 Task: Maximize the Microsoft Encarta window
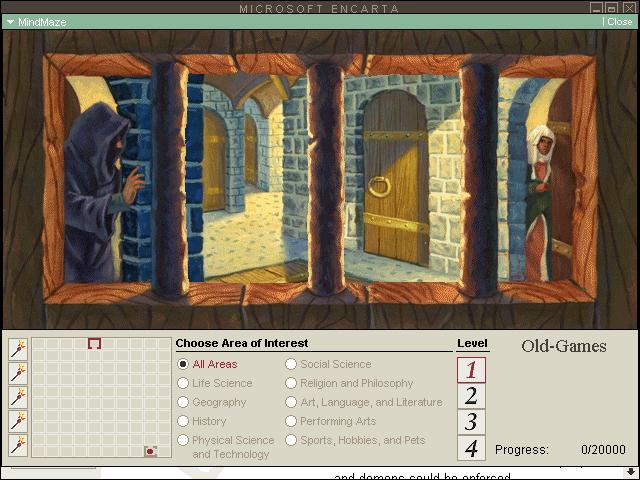(612, 7)
